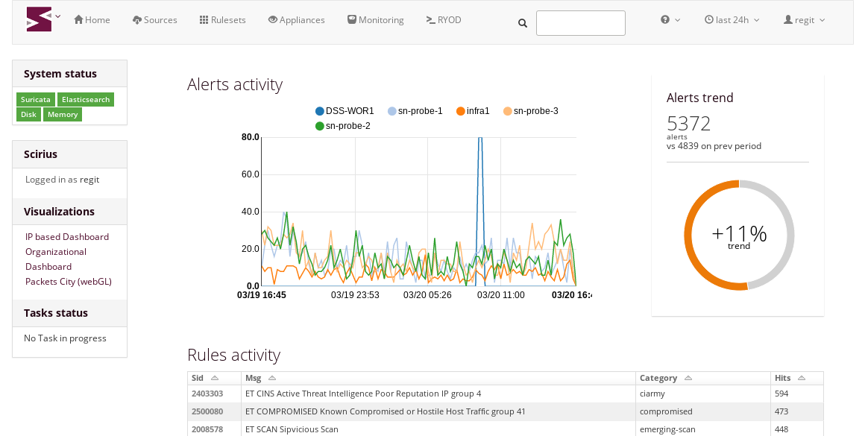Open the Monitoring page

tap(375, 20)
